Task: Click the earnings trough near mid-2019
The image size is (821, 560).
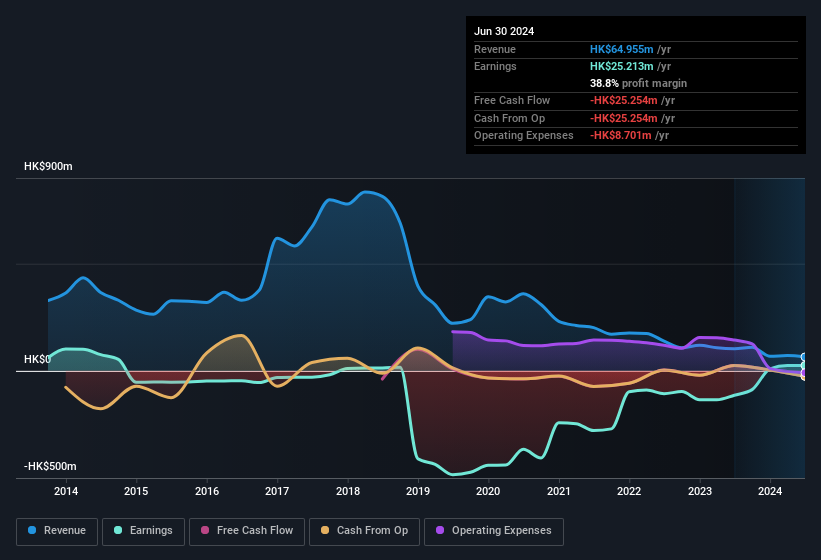Action: [x=453, y=474]
